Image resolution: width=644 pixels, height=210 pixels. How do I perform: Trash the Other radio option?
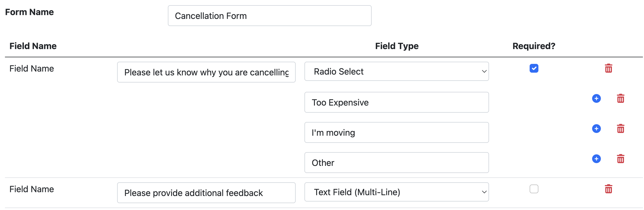coord(620,159)
